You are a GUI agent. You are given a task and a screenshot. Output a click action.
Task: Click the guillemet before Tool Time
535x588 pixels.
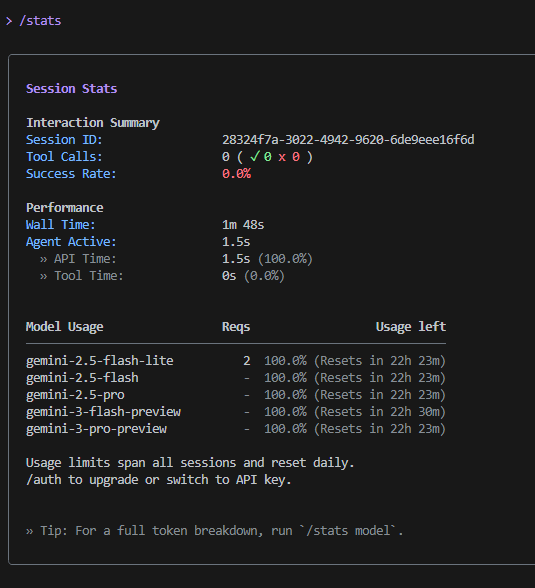point(43,276)
